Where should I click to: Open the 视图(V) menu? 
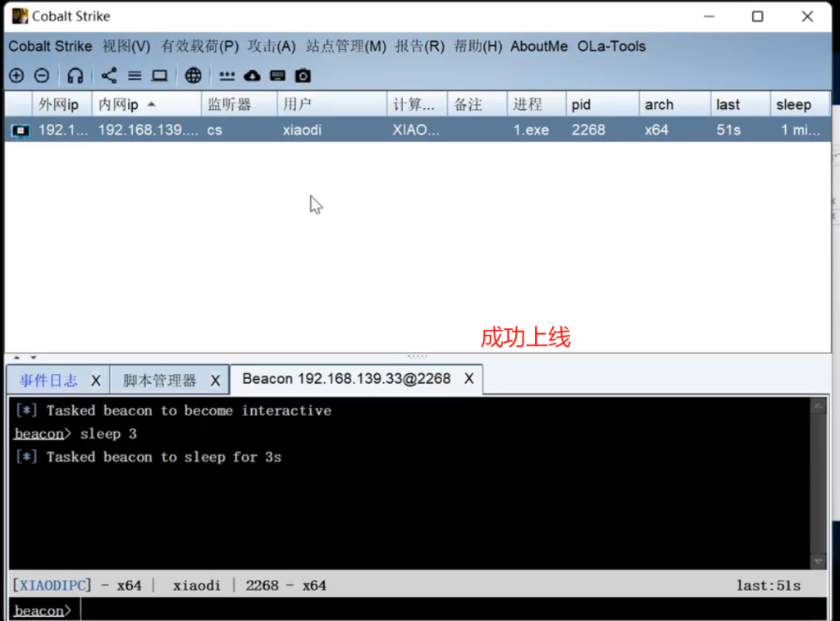[x=126, y=47]
